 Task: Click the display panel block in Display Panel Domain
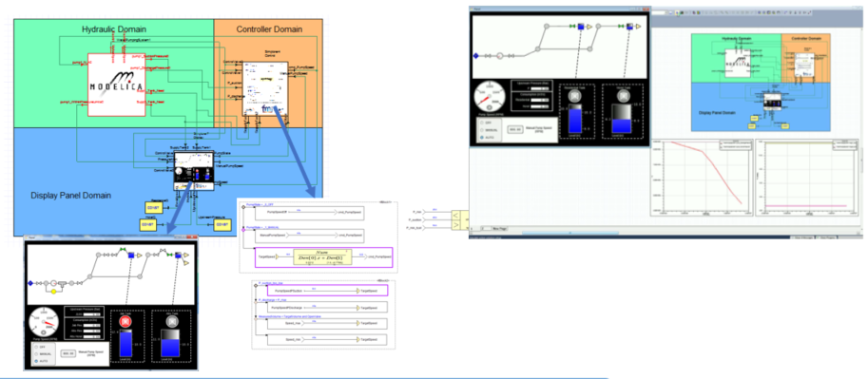point(193,170)
